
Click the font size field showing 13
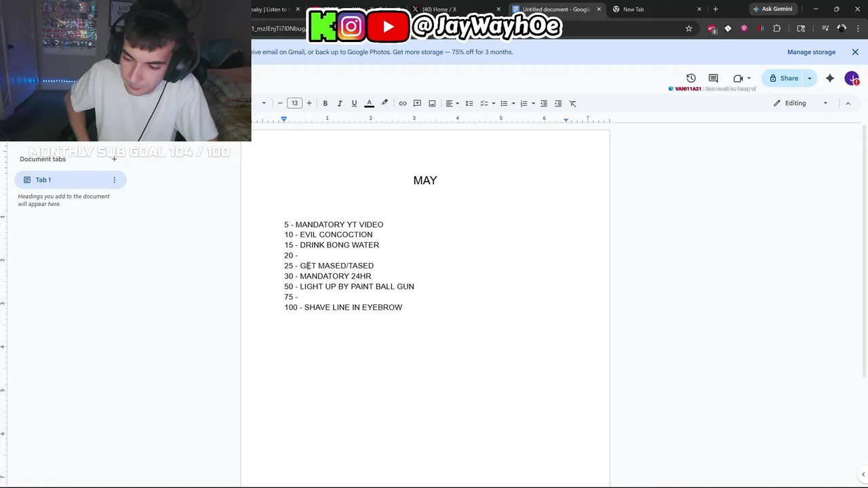pyautogui.click(x=294, y=103)
